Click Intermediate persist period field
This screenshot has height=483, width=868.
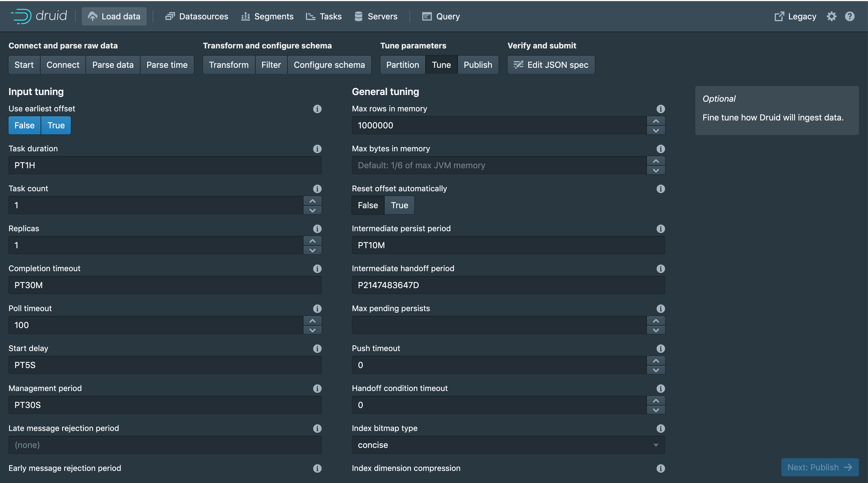point(508,245)
